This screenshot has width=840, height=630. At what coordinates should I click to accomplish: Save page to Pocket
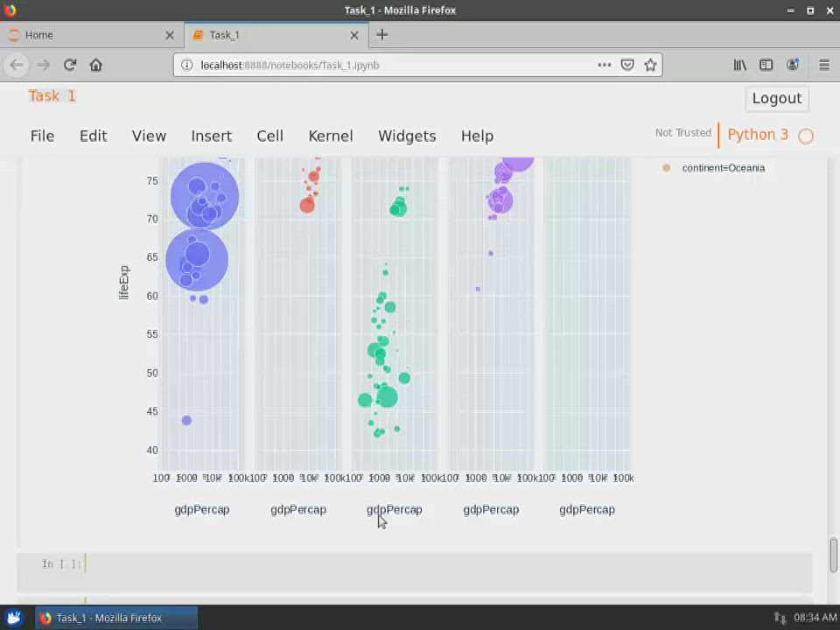[627, 65]
